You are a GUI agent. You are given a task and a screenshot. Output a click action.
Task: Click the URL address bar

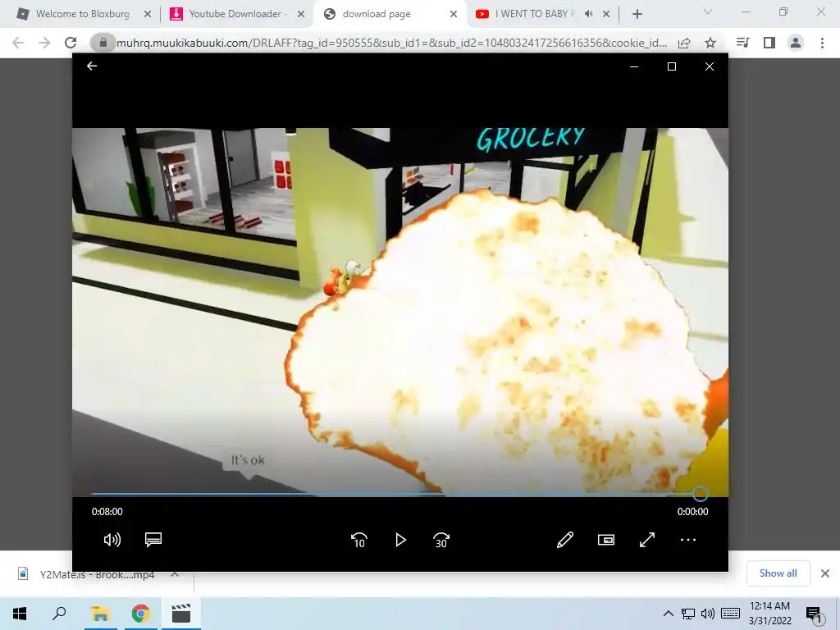391,43
